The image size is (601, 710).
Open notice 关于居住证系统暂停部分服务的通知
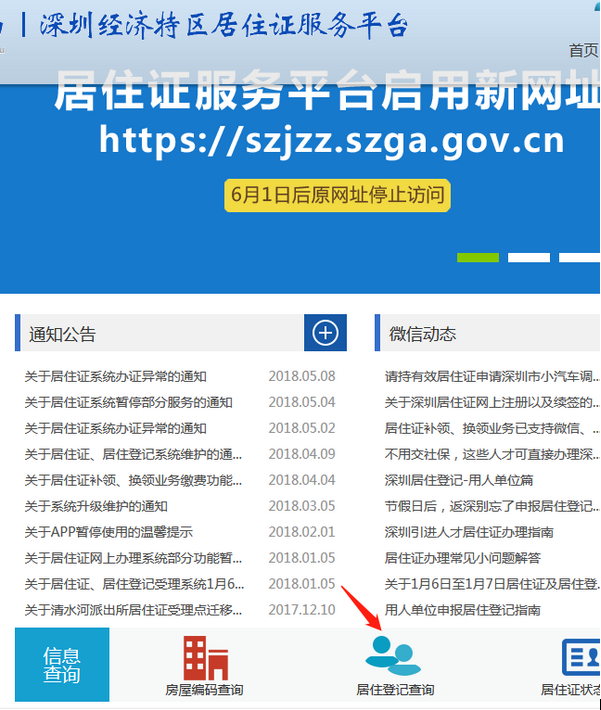point(128,402)
